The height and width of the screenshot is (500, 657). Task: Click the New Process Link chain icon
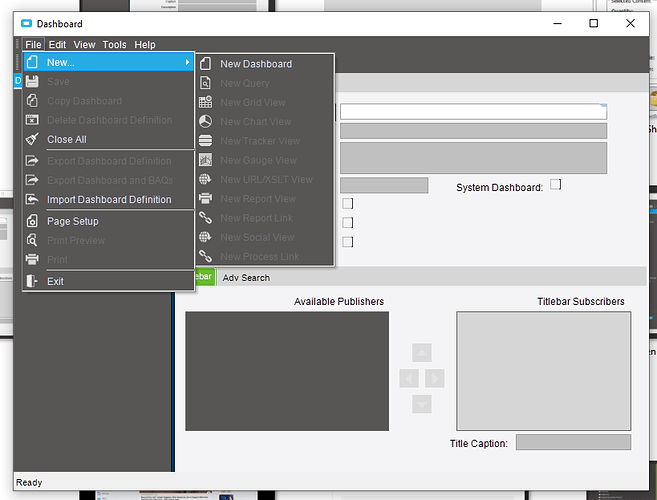[205, 256]
